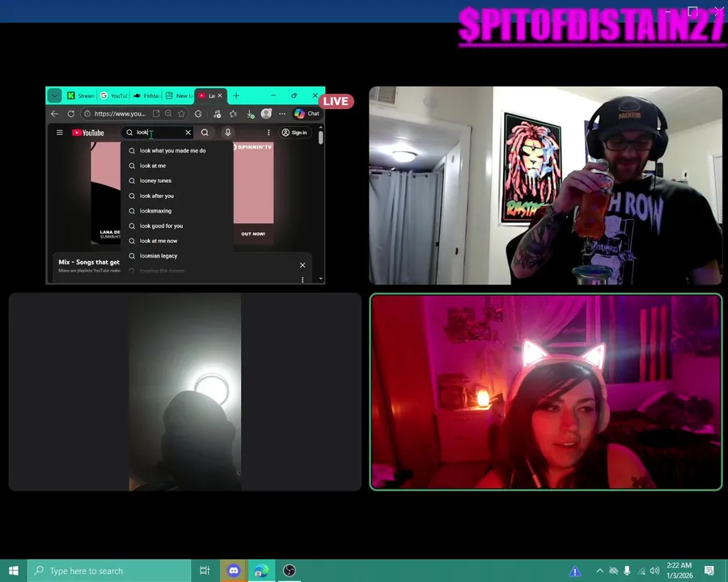
Task: Clear the YouTube search text with X
Action: coord(188,133)
